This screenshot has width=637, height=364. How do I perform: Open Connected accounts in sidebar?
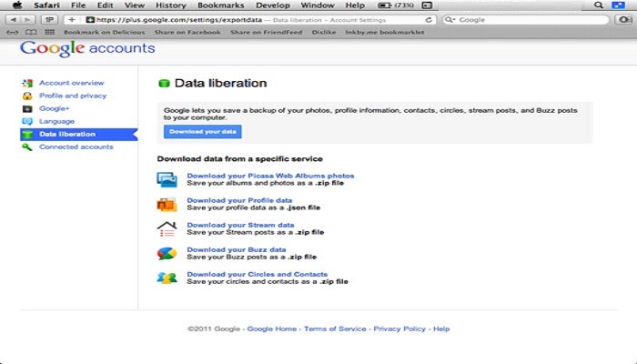76,147
